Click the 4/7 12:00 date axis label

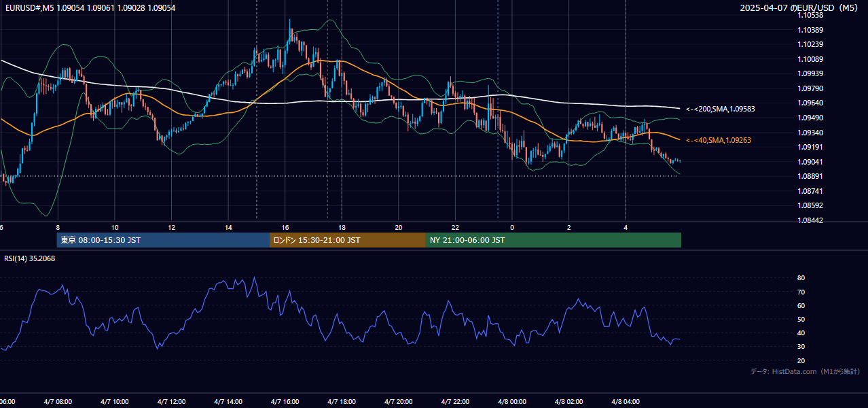pos(171,402)
